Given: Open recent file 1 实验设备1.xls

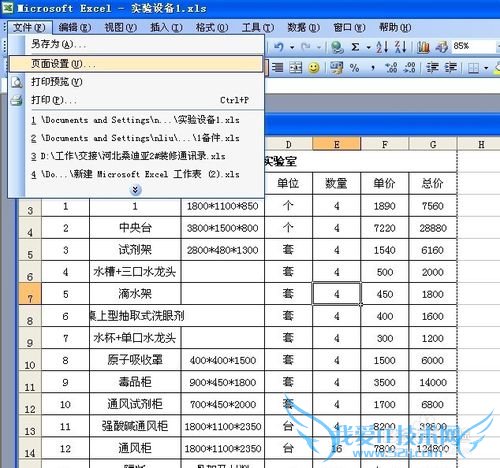Looking at the screenshot, I should click(136, 120).
